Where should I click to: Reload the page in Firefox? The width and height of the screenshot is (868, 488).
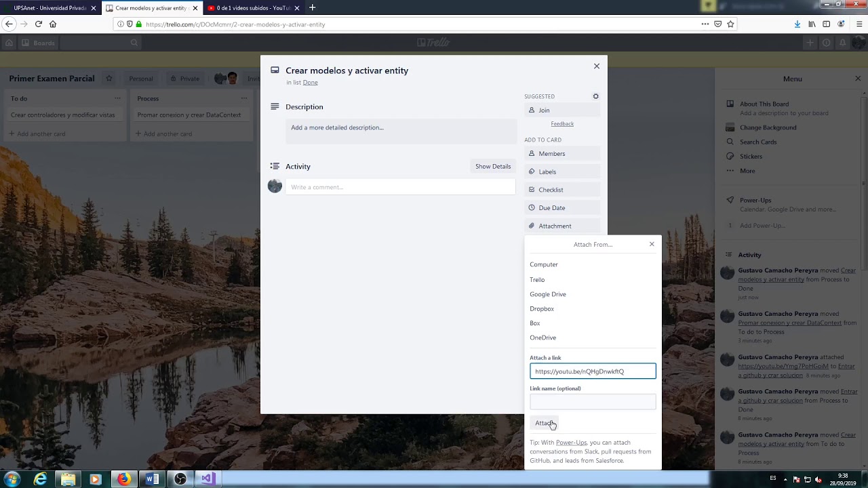coord(39,24)
